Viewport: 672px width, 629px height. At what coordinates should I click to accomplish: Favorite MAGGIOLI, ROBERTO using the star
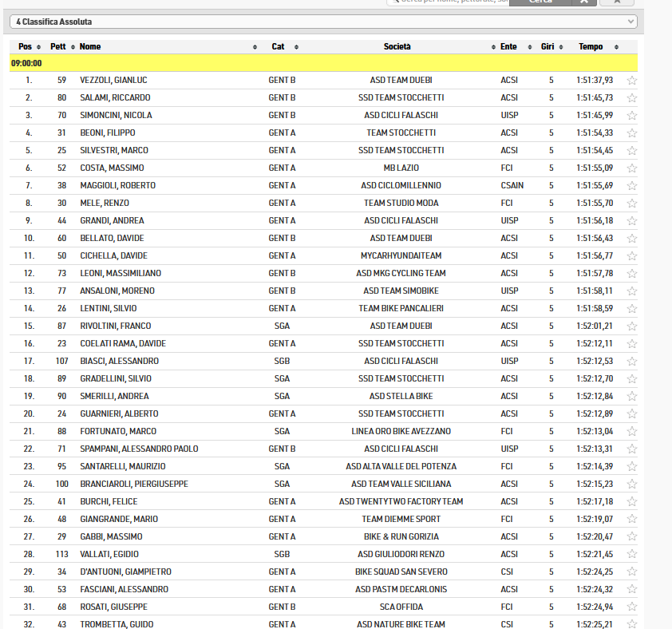632,186
